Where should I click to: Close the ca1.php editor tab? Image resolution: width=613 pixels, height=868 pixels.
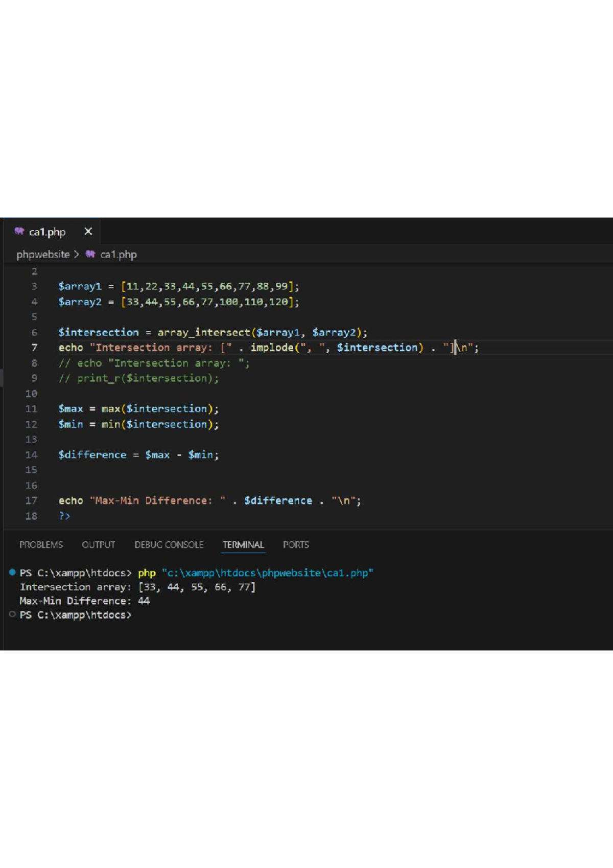point(88,232)
